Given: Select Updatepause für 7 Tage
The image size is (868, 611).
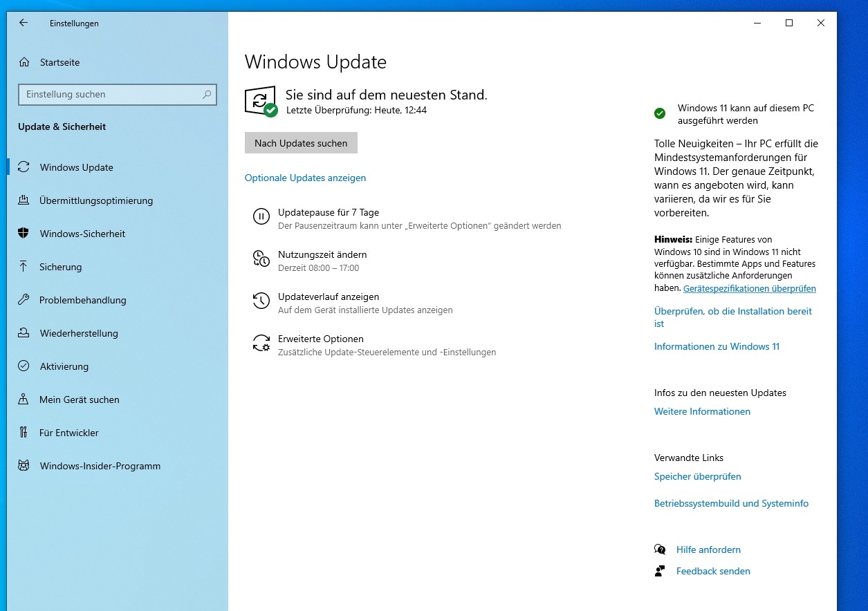Looking at the screenshot, I should pyautogui.click(x=407, y=218).
